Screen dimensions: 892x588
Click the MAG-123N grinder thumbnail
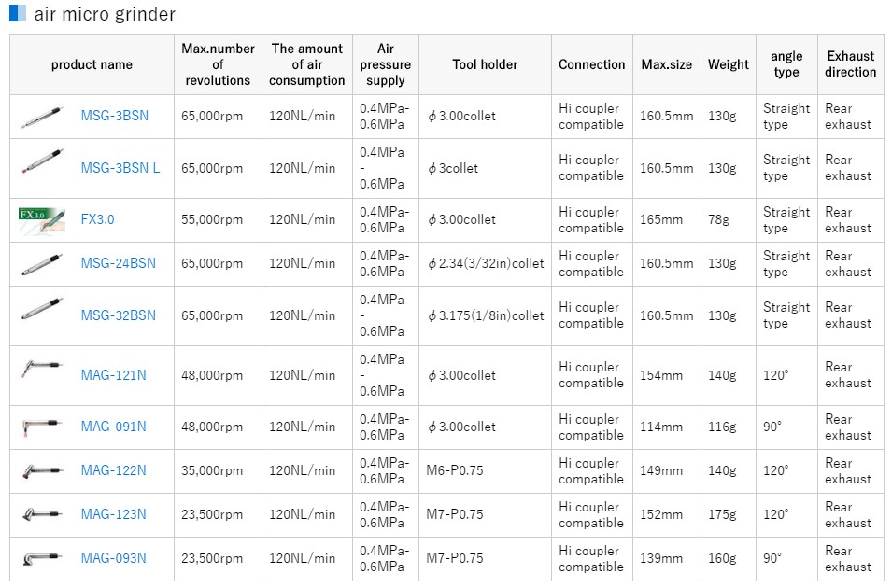tap(42, 514)
